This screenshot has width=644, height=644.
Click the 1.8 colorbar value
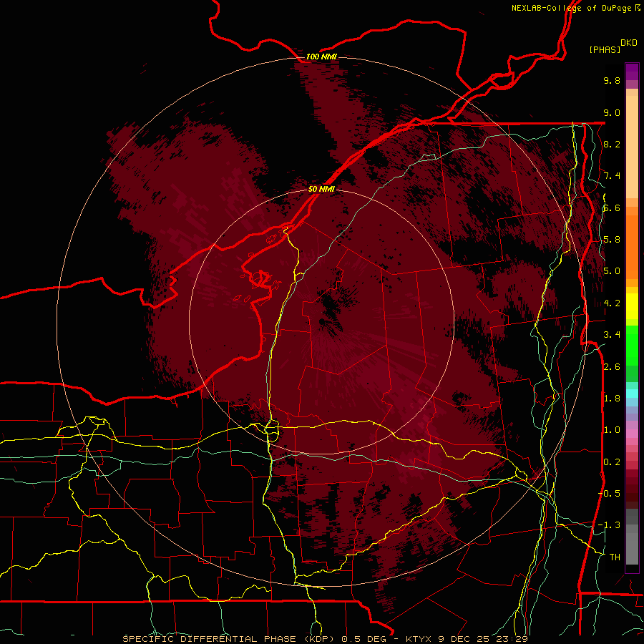click(612, 399)
